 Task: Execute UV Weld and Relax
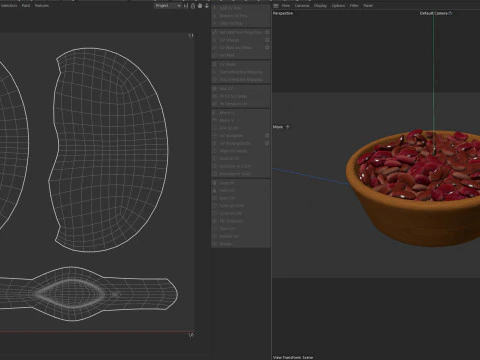click(238, 48)
